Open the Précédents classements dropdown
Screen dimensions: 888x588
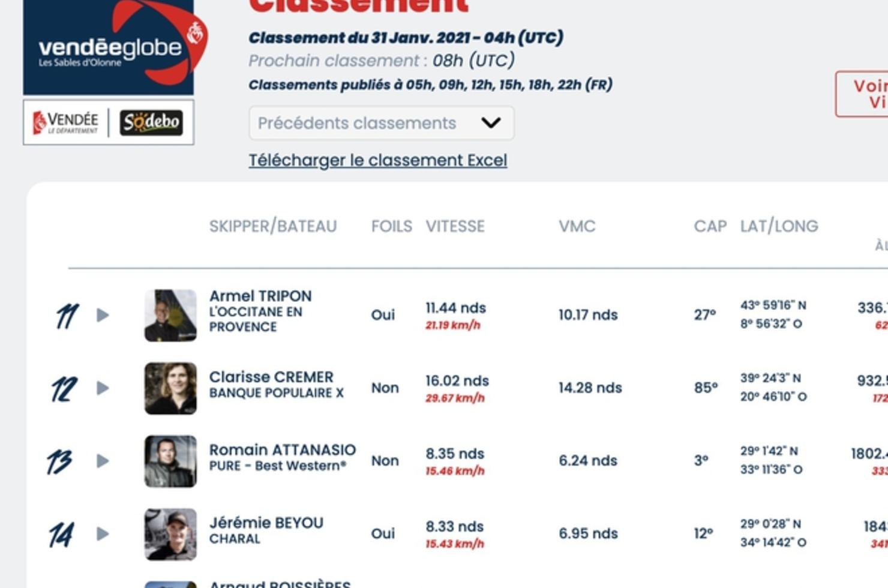(x=382, y=123)
